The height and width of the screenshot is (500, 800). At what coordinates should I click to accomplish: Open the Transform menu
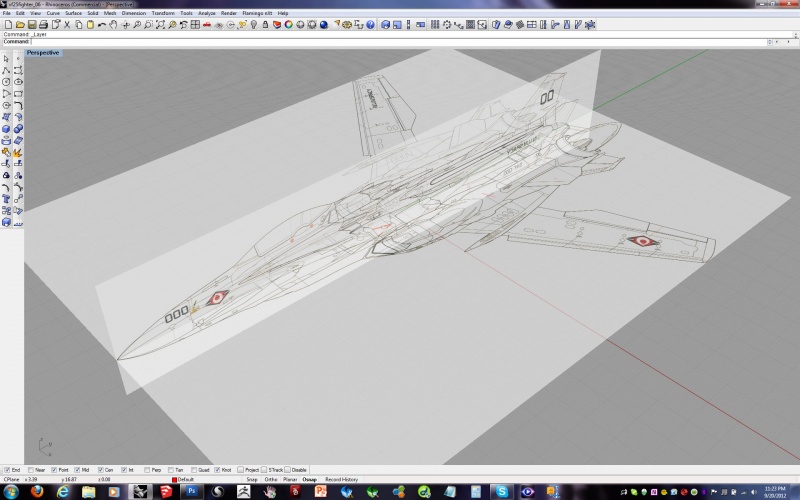coord(163,13)
